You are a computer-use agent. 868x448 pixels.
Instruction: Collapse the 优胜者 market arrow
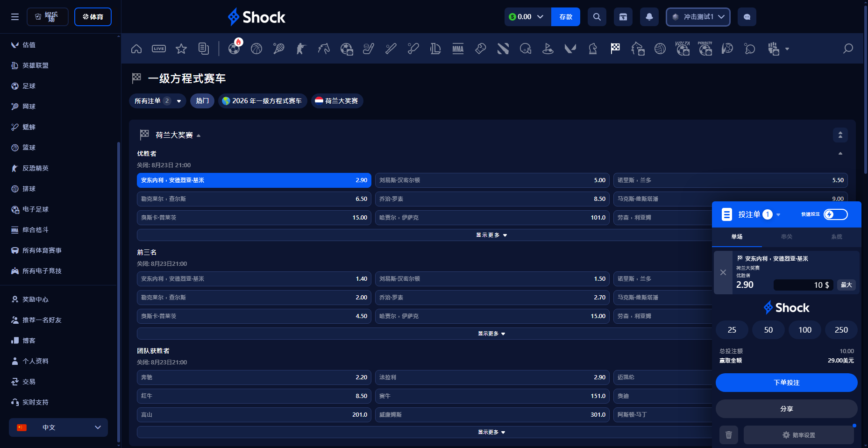click(840, 154)
